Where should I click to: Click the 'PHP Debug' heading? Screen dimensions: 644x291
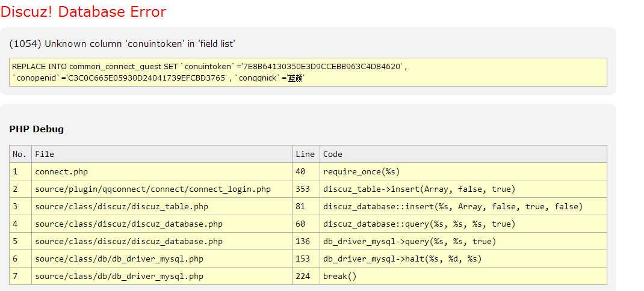pos(37,129)
